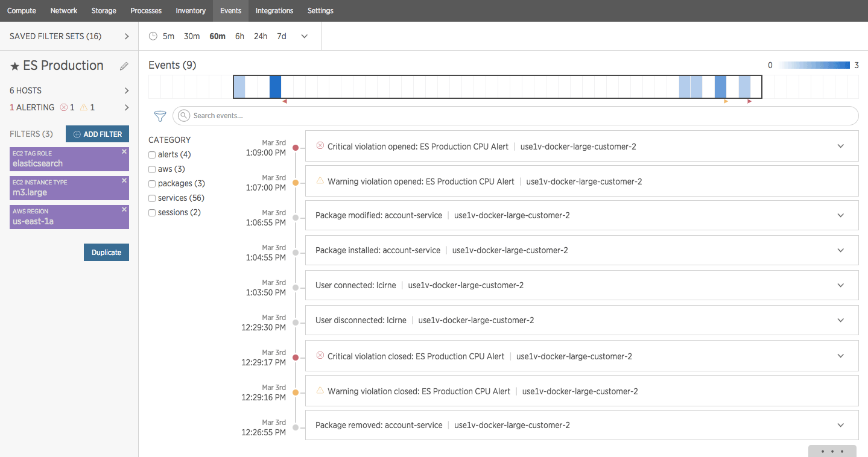
Task: Click the red critical icon on the 1:09:00 PM event
Action: coord(320,146)
